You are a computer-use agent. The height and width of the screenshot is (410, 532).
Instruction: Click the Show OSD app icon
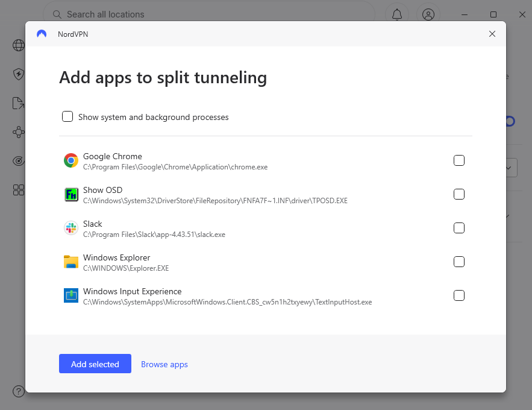coord(71,194)
